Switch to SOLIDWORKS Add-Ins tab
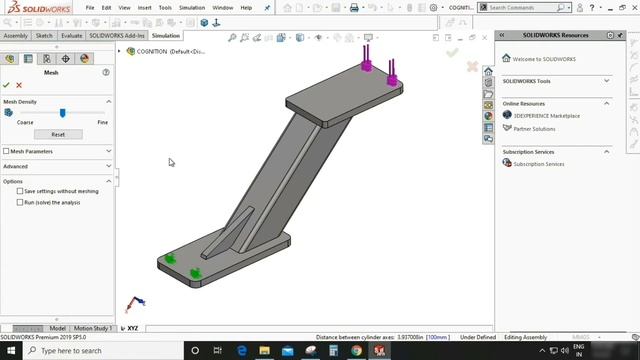The height and width of the screenshot is (360, 640). click(117, 36)
